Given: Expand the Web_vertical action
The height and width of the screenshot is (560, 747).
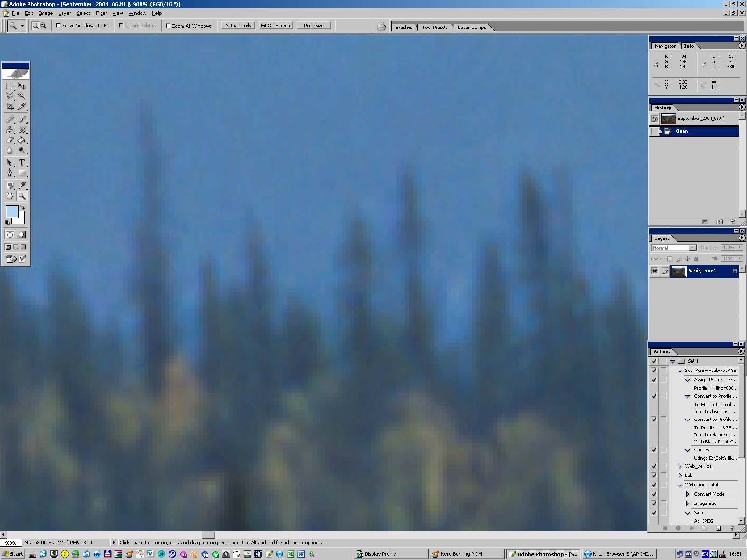Looking at the screenshot, I should coord(680,466).
